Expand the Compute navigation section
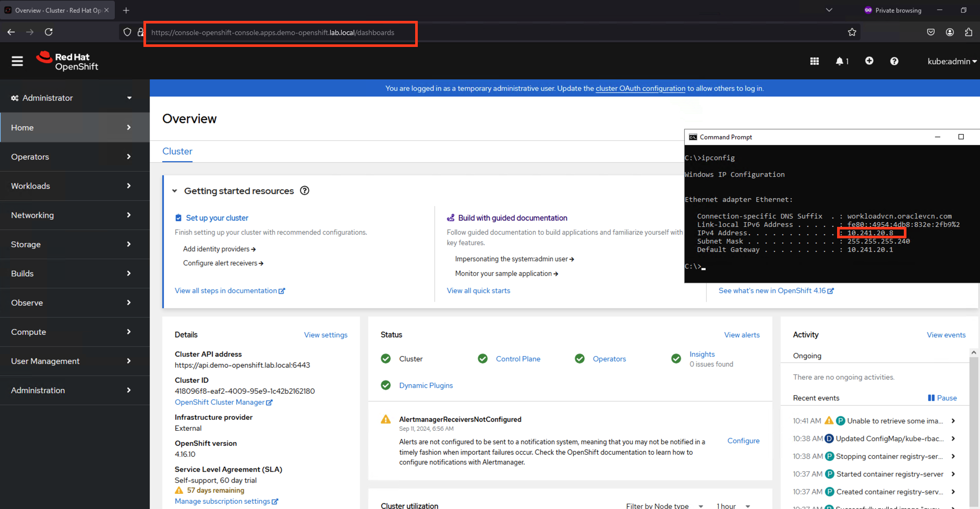 click(x=75, y=332)
